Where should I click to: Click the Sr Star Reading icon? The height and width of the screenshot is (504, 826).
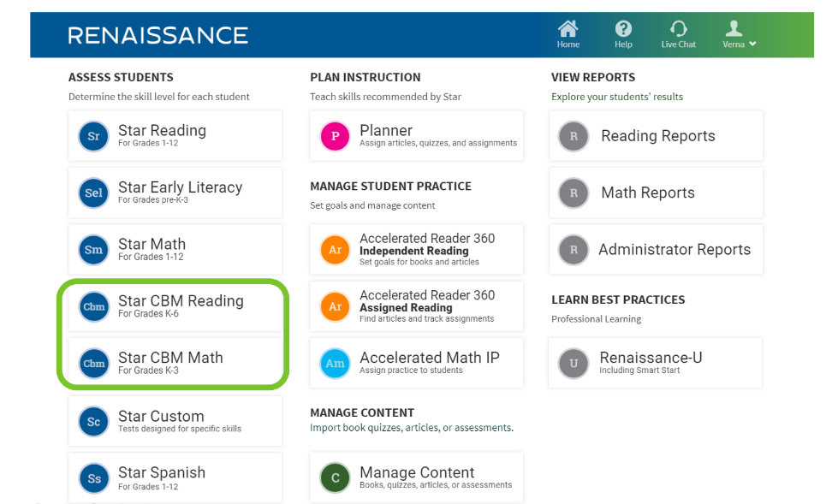(x=94, y=136)
